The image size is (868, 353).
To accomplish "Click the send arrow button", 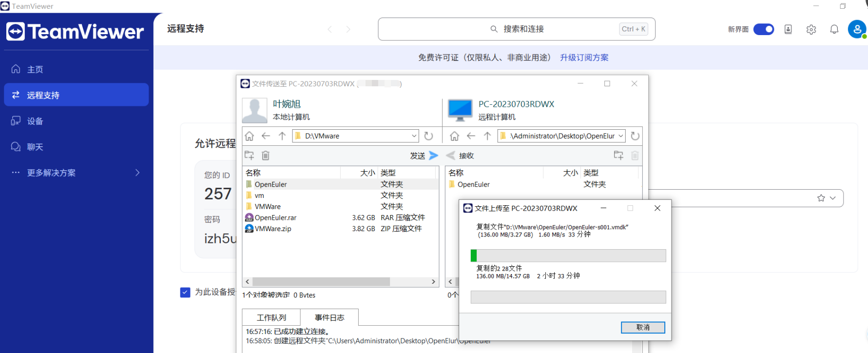I will 433,156.
